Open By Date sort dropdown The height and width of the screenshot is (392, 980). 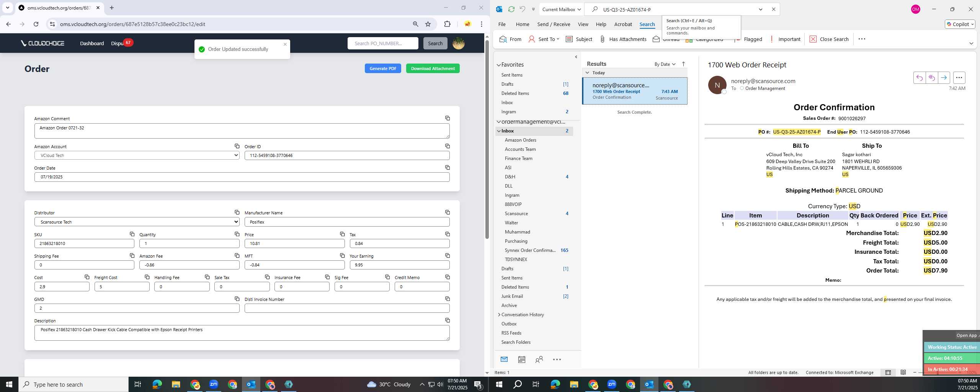click(665, 64)
